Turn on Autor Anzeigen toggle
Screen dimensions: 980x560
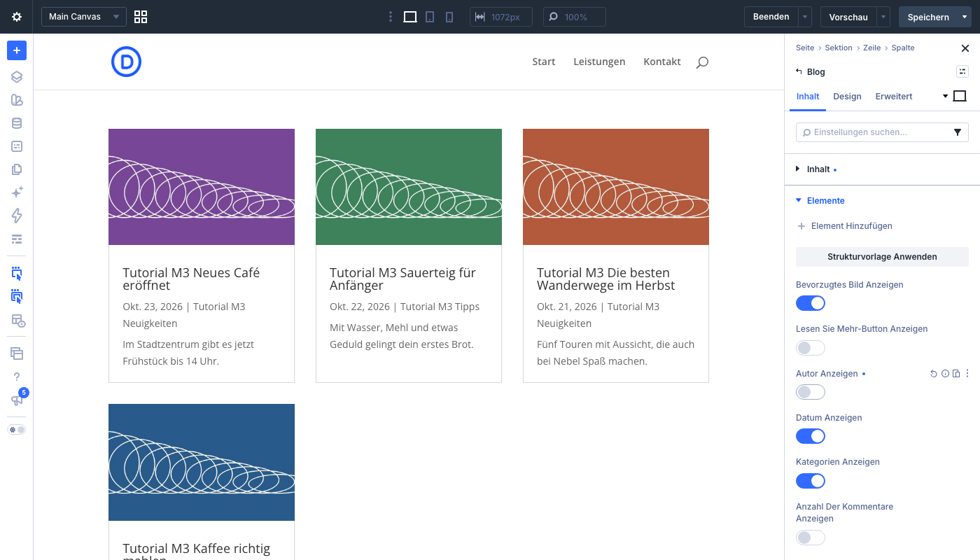tap(811, 392)
